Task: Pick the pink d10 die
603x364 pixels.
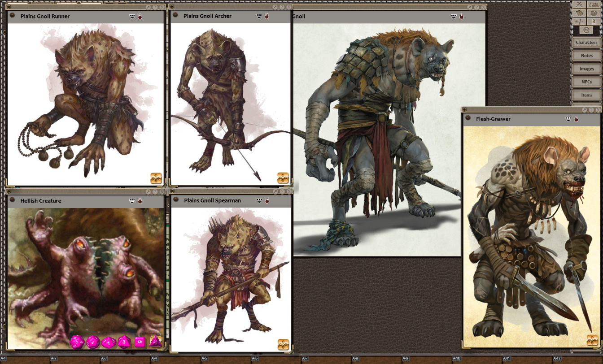Action: click(109, 342)
